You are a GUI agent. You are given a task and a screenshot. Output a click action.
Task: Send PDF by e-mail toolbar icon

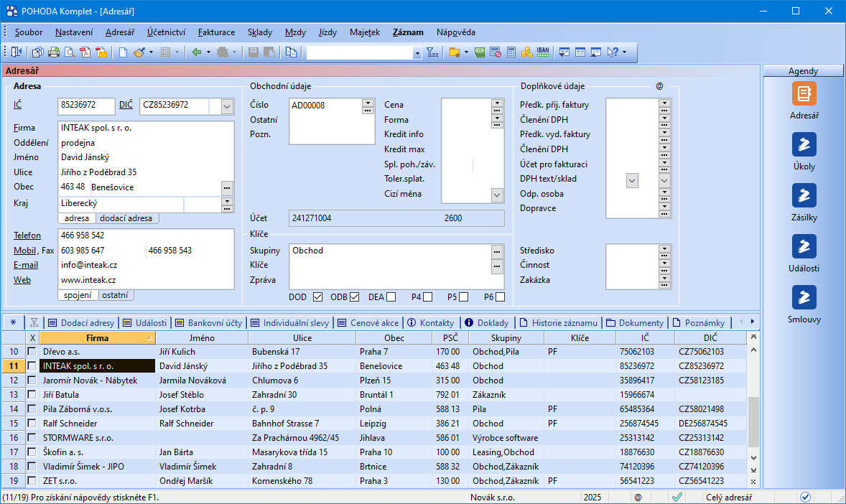coord(101,52)
